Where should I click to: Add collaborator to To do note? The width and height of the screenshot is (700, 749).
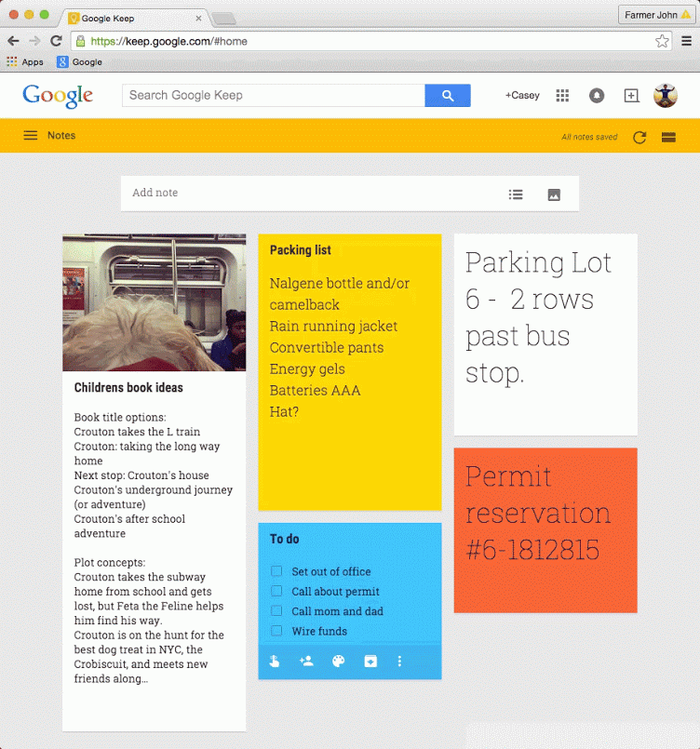pyautogui.click(x=306, y=662)
